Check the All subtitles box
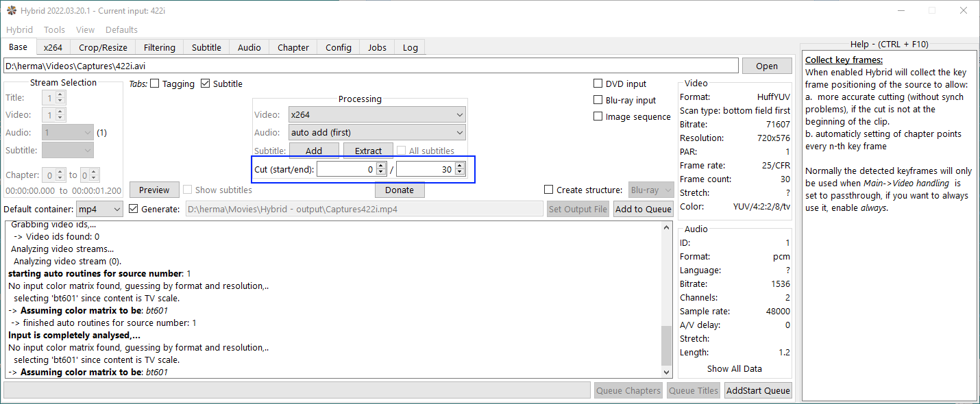The height and width of the screenshot is (404, 980). pos(402,151)
